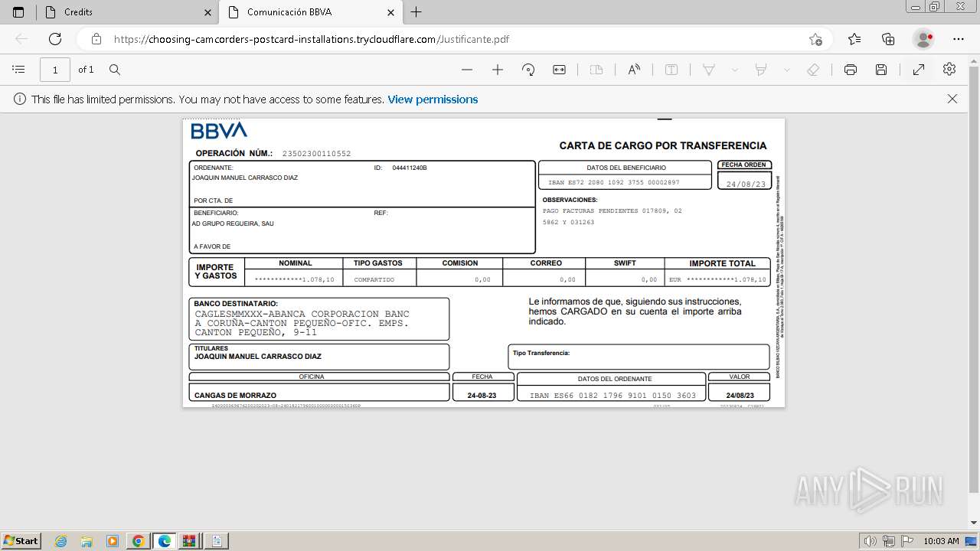Print the PDF document
Viewport: 980px width, 551px height.
click(x=851, y=70)
